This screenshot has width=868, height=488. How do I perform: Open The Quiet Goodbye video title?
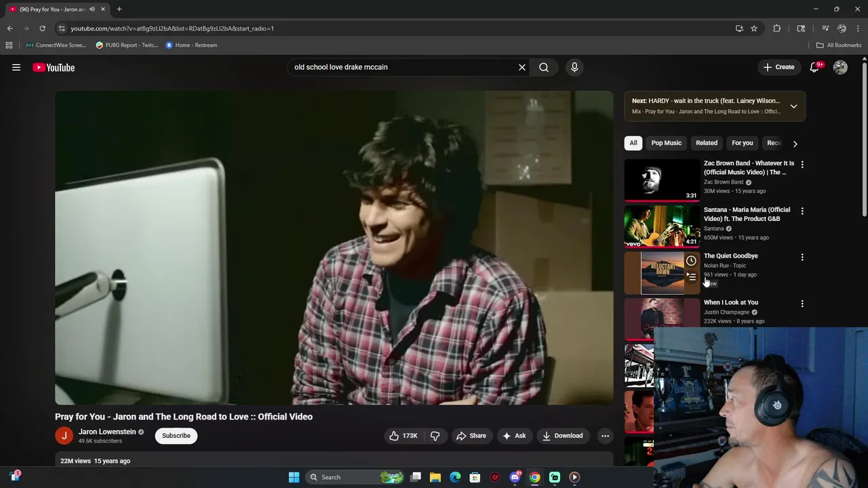coord(731,256)
